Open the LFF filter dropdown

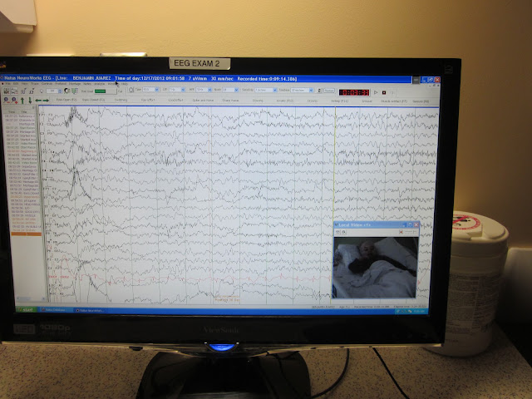(x=176, y=90)
